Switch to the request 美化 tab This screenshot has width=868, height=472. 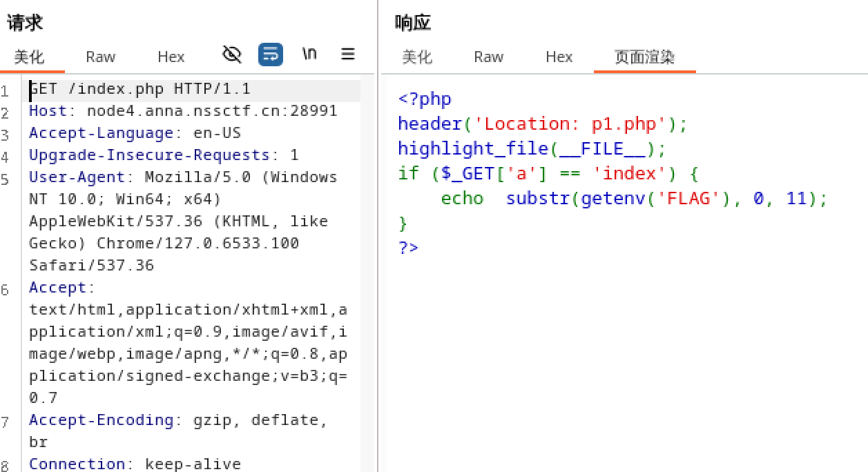point(29,57)
